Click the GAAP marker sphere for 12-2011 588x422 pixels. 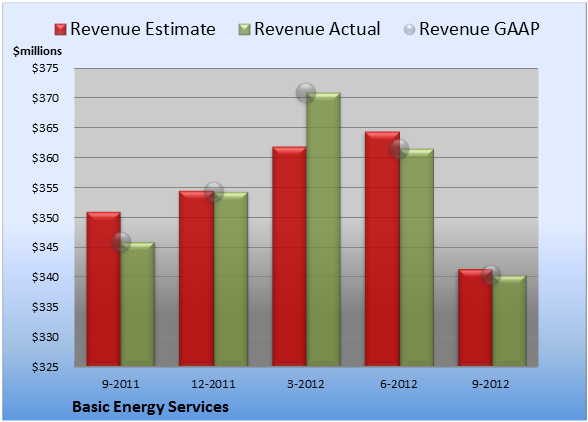click(214, 192)
